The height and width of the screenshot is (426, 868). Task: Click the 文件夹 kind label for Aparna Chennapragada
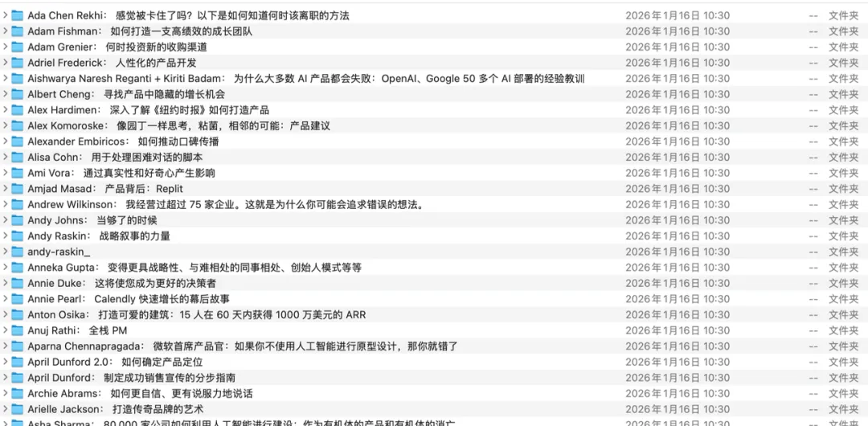click(x=843, y=346)
